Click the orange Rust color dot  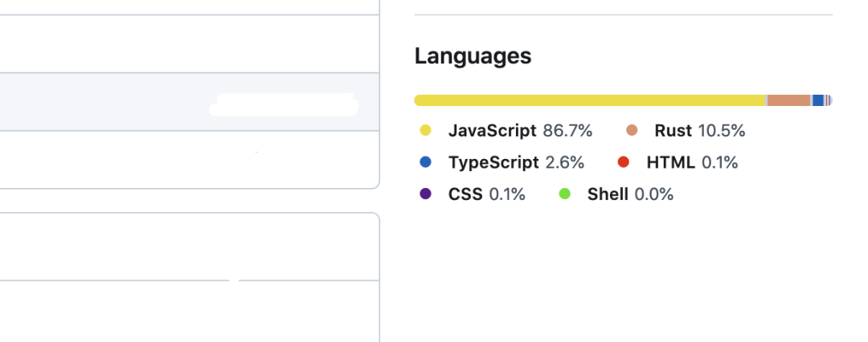[x=632, y=130]
